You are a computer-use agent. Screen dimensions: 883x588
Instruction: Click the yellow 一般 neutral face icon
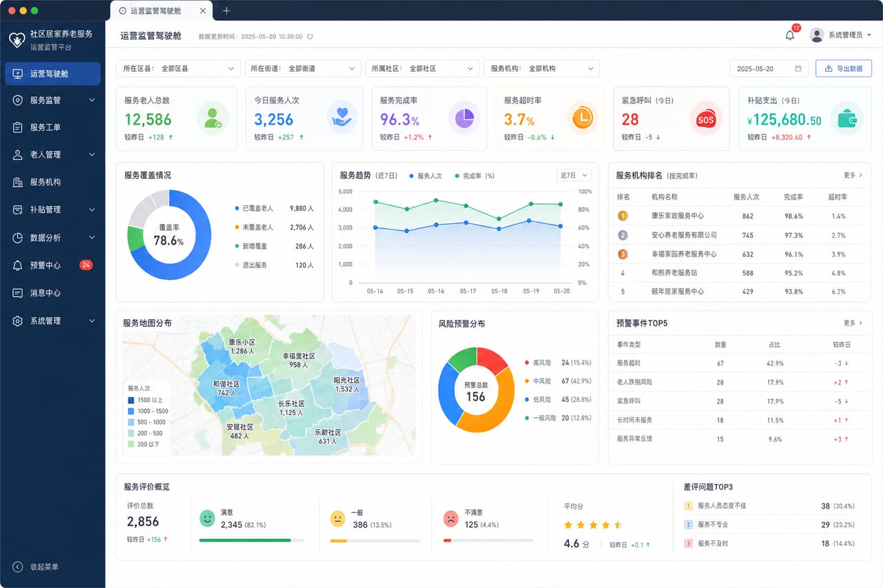tap(337, 518)
